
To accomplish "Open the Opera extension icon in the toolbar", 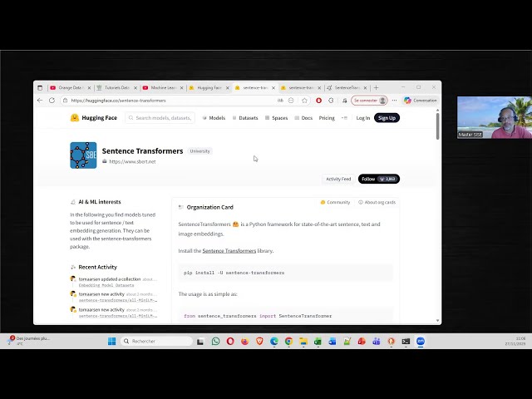I will [x=318, y=101].
